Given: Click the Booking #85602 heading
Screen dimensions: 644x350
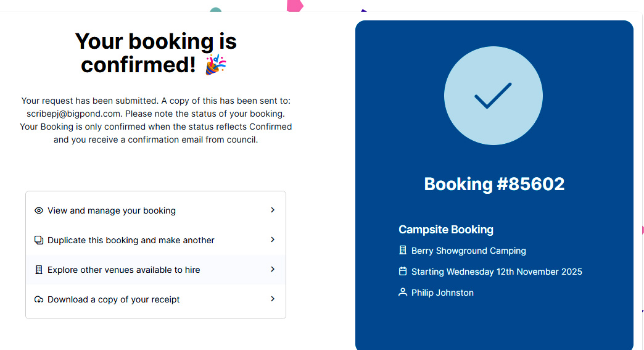Looking at the screenshot, I should coord(494,183).
